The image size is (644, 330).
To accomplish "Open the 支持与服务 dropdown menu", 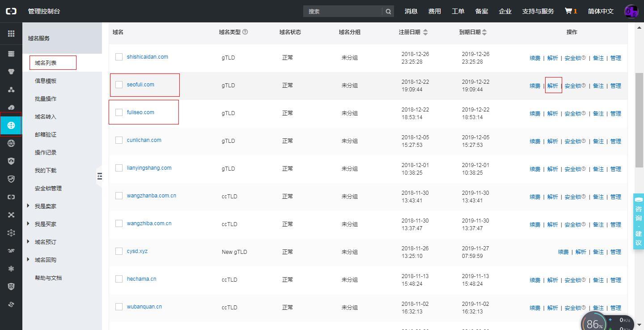I will click(x=538, y=11).
